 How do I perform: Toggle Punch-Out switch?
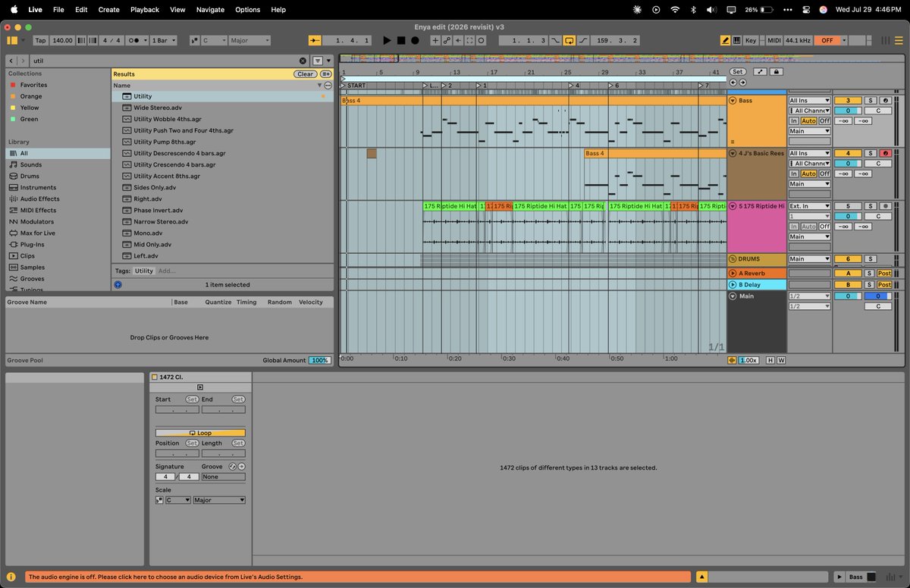pyautogui.click(x=582, y=40)
